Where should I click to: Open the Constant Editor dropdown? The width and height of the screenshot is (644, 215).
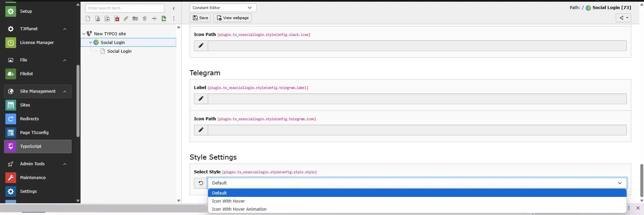223,8
